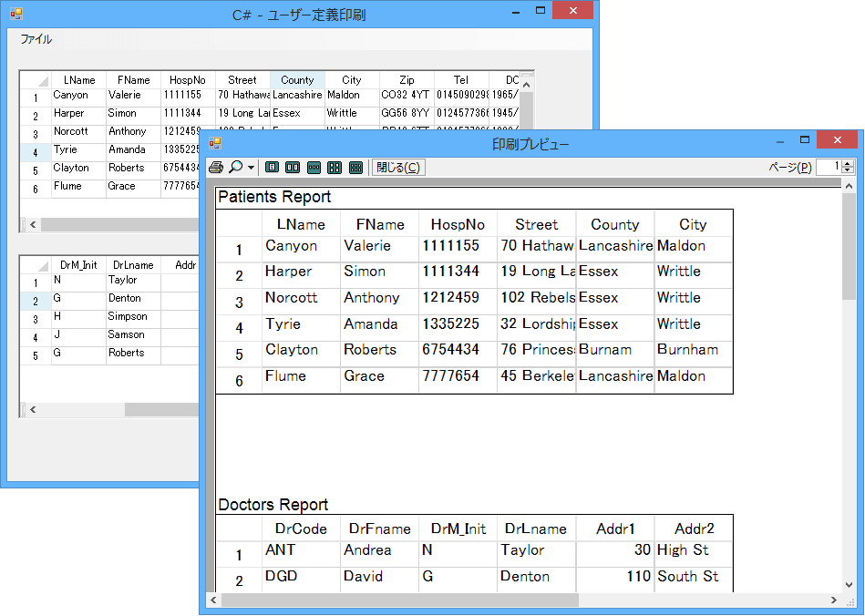Decrease page number with down stepper
This screenshot has height=616, width=865.
click(848, 171)
